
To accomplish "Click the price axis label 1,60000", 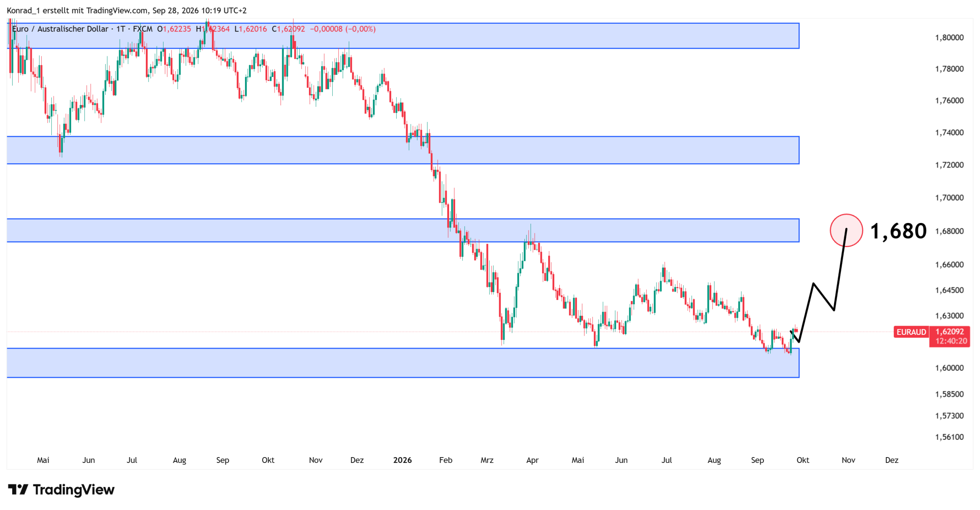I will click(x=949, y=368).
